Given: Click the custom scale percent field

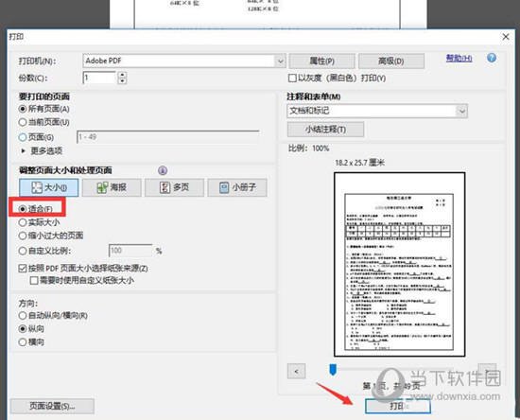Looking at the screenshot, I should coord(130,251).
